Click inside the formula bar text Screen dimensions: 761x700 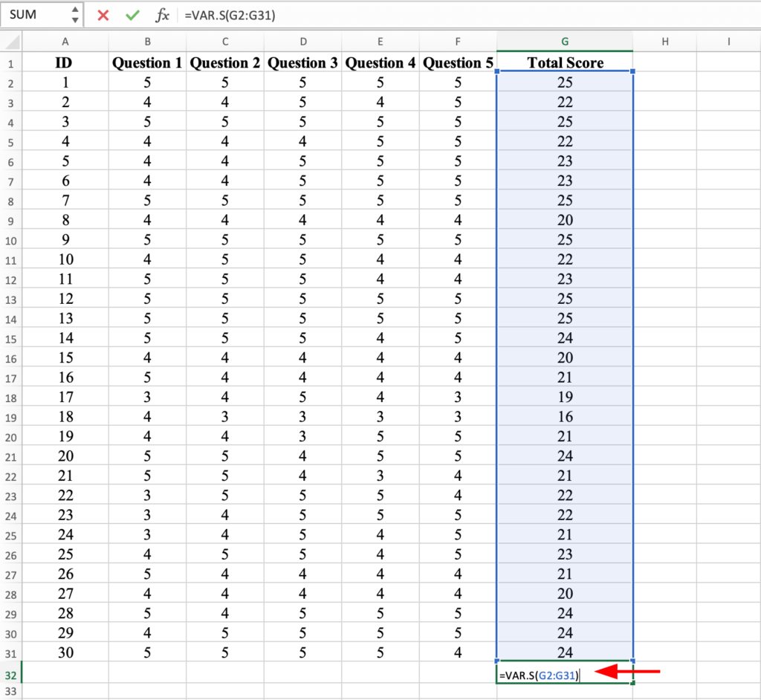(x=238, y=15)
